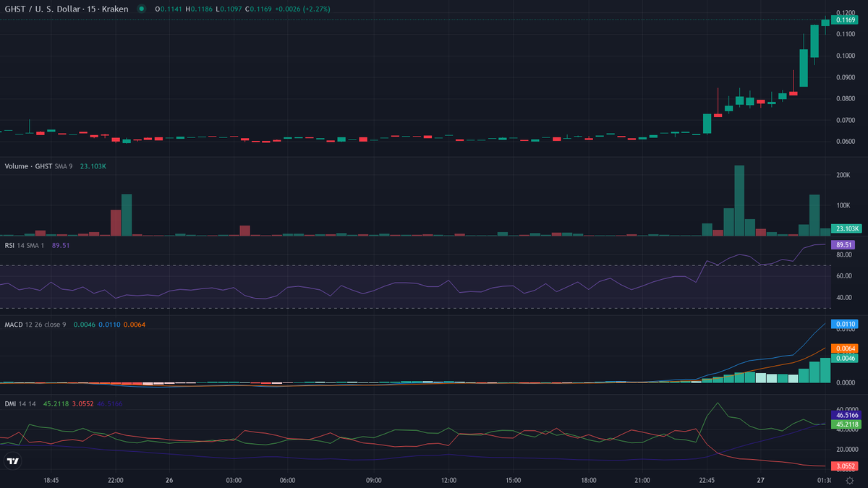Click the green market status dot
868x488 pixels.
[141, 9]
